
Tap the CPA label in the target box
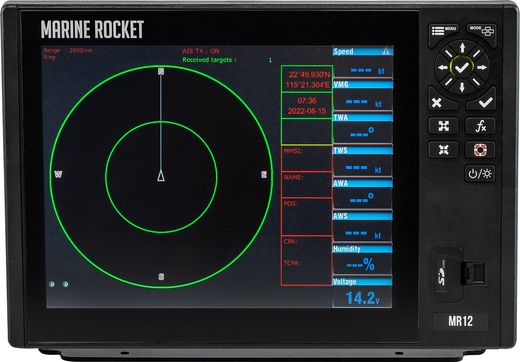pos(290,241)
